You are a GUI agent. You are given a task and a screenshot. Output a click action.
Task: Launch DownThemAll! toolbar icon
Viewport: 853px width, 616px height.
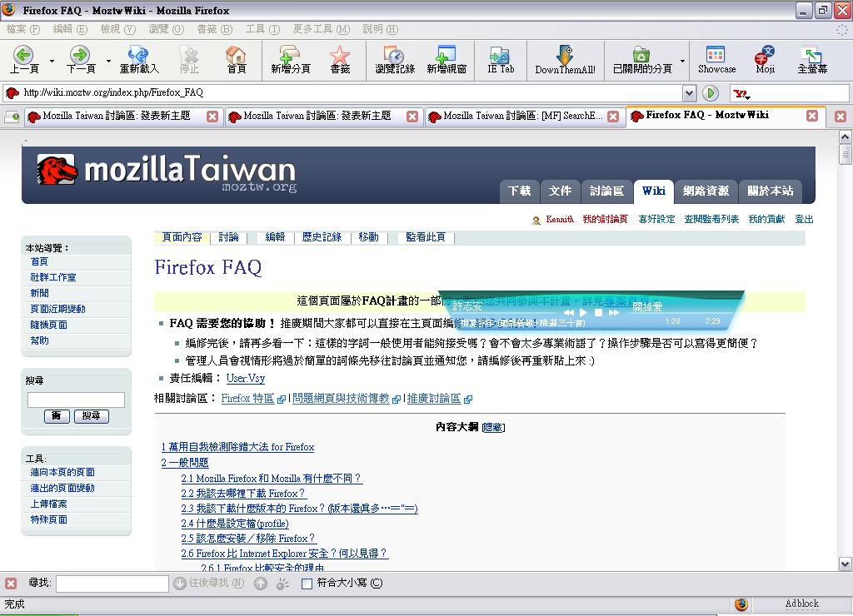coord(566,55)
